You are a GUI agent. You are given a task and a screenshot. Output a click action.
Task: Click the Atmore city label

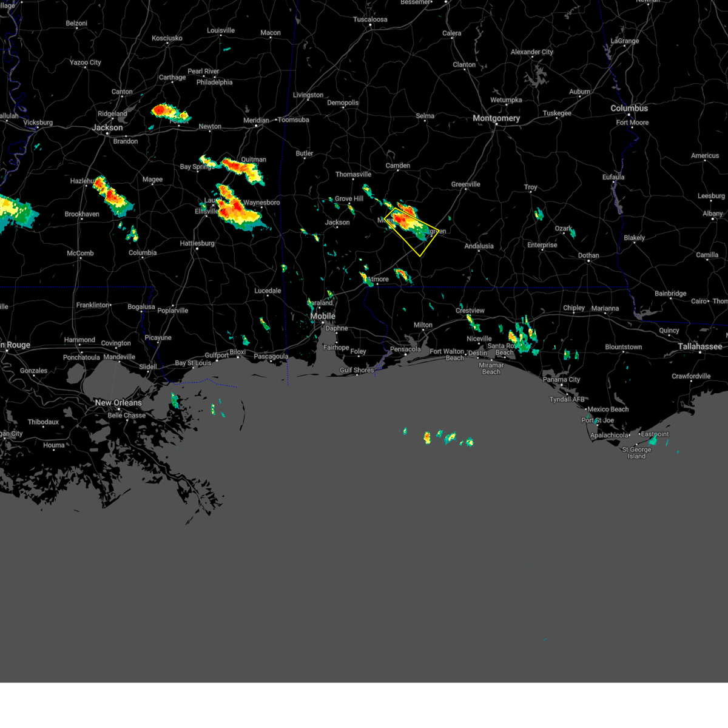point(379,280)
